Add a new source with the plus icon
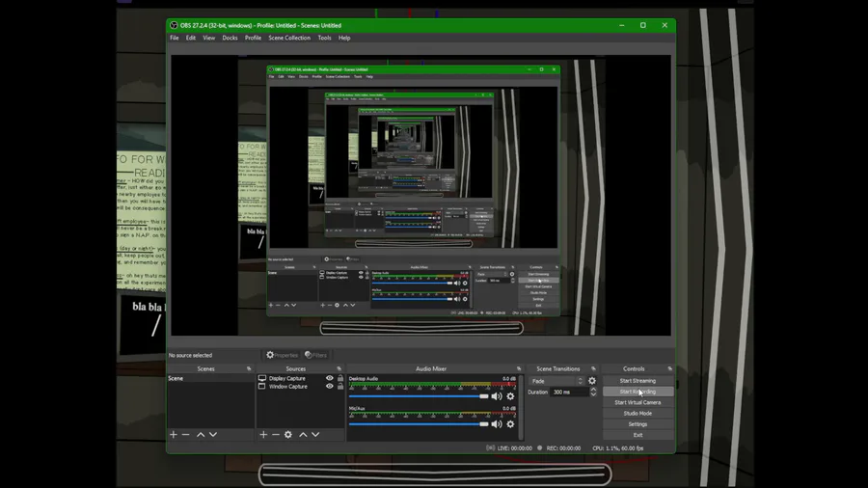The height and width of the screenshot is (488, 868). click(263, 435)
